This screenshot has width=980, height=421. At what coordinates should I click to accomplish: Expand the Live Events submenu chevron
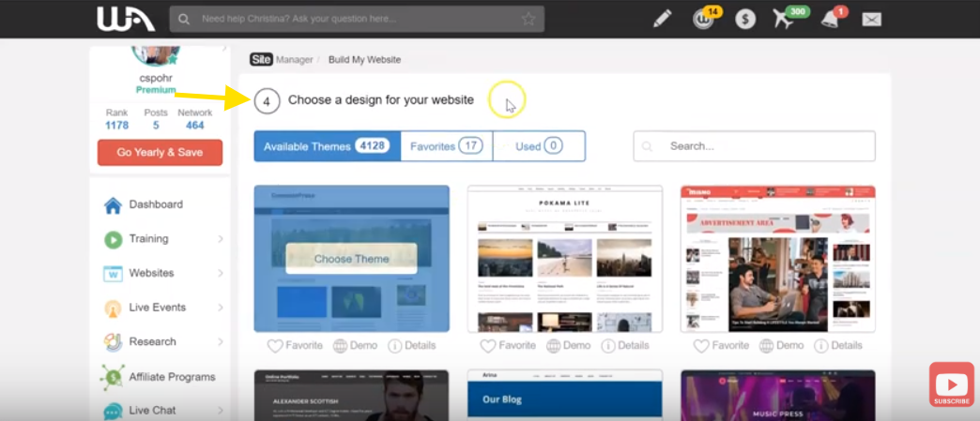[220, 308]
